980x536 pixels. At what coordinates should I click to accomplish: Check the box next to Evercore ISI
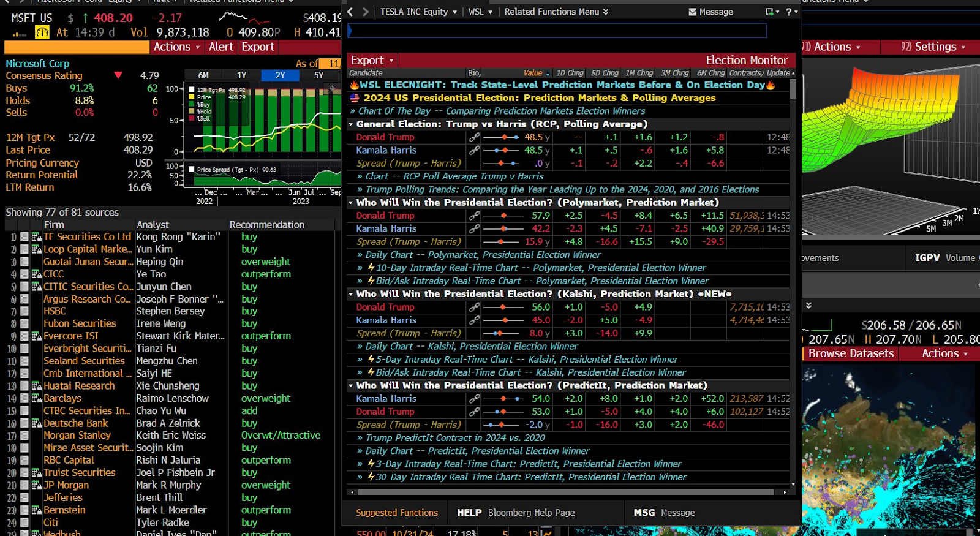[x=24, y=336]
